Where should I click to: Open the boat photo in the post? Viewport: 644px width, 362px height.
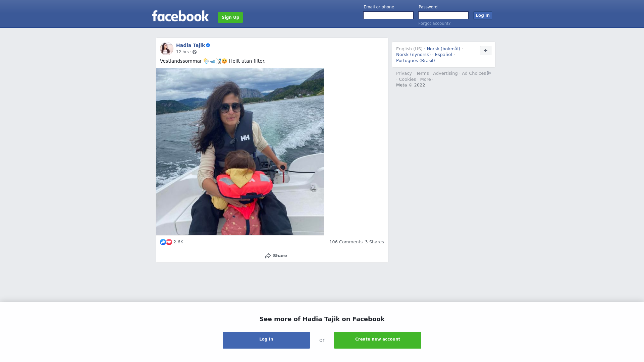(x=240, y=152)
